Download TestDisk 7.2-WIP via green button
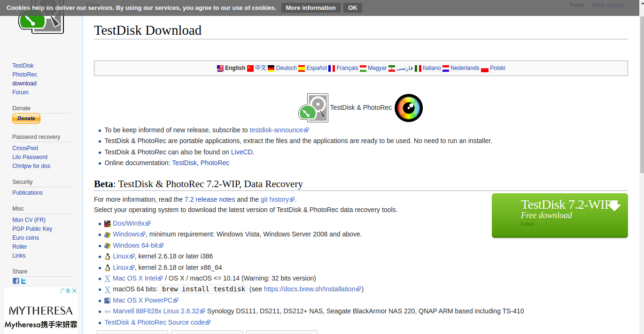 pos(559,216)
